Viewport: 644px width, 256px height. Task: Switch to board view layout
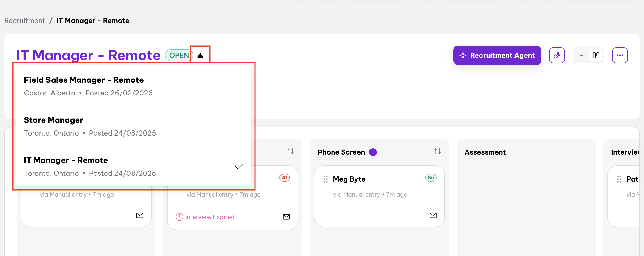point(596,55)
